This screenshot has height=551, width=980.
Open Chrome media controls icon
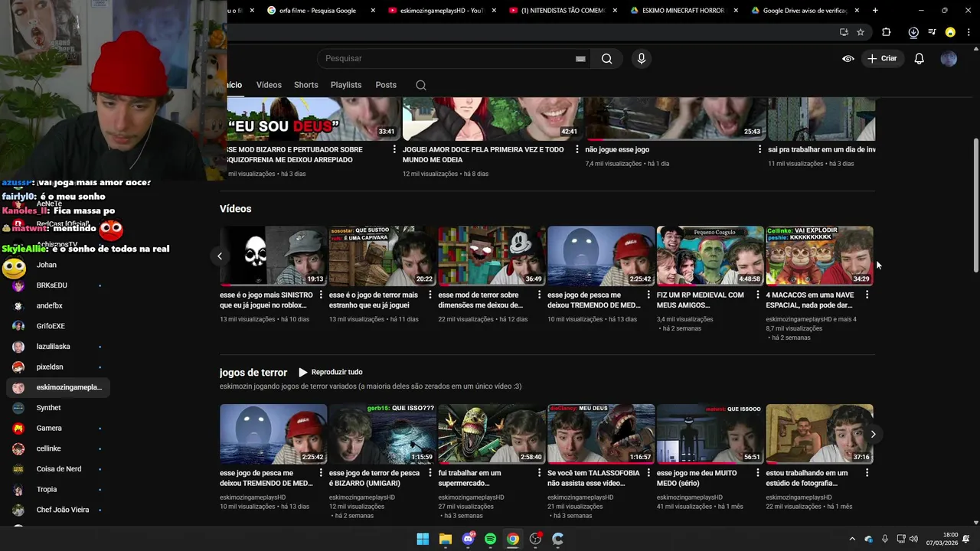click(x=932, y=32)
